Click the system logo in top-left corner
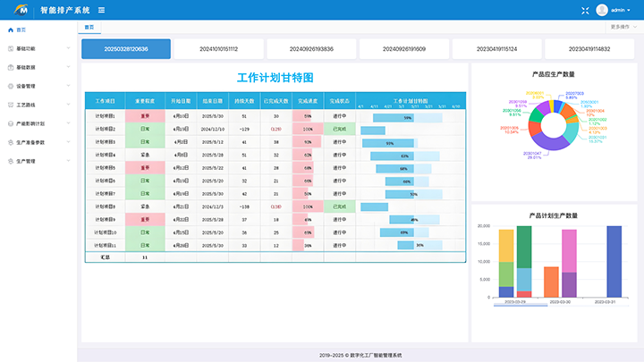 pyautogui.click(x=19, y=10)
